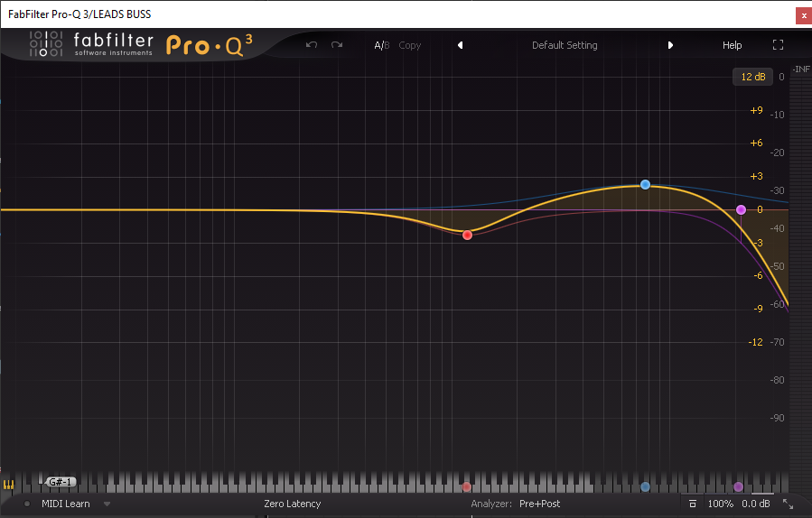Click the MIDI Learn button
Image resolution: width=812 pixels, height=518 pixels.
[66, 504]
